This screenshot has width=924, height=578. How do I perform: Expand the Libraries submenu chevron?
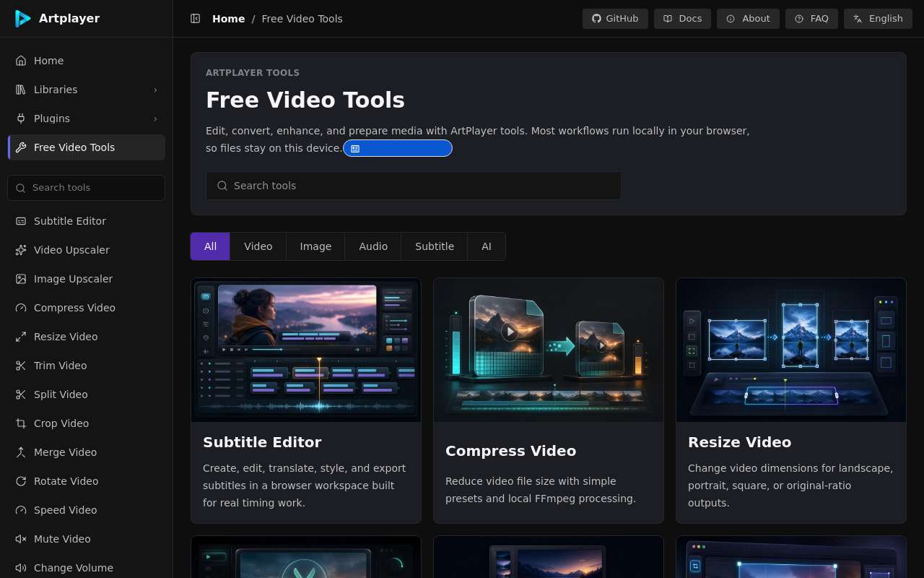click(155, 90)
